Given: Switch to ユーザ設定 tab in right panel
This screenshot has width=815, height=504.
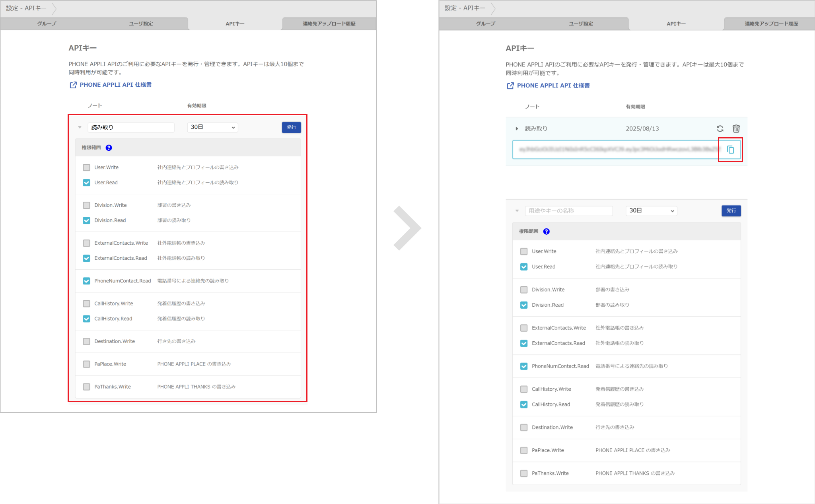Looking at the screenshot, I should 581,24.
